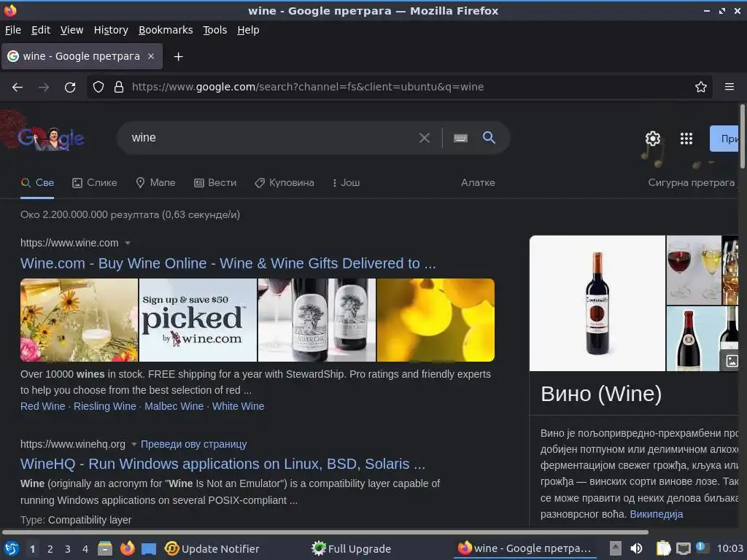Open a new tab with the plus button
Screen dimensions: 747x560
tap(178, 57)
